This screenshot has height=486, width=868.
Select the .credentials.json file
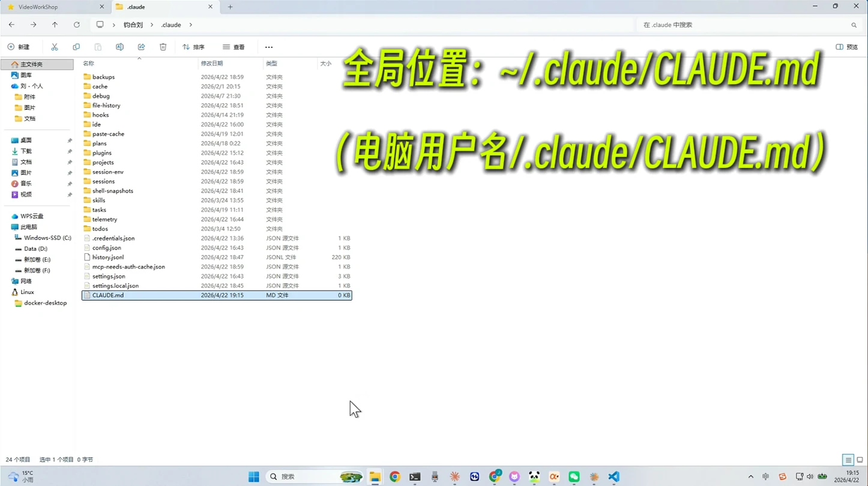pyautogui.click(x=217, y=238)
